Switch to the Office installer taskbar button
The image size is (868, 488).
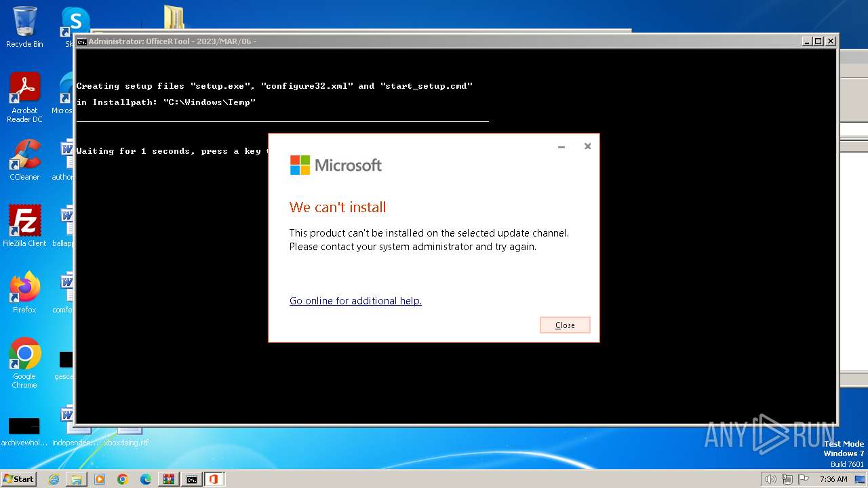pos(214,479)
